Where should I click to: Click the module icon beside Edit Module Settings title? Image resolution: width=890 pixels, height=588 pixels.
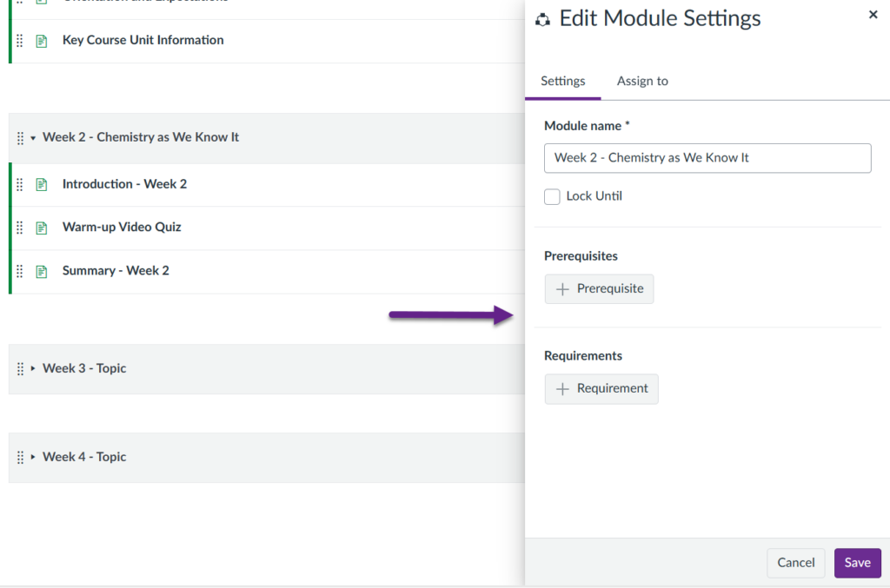point(543,17)
